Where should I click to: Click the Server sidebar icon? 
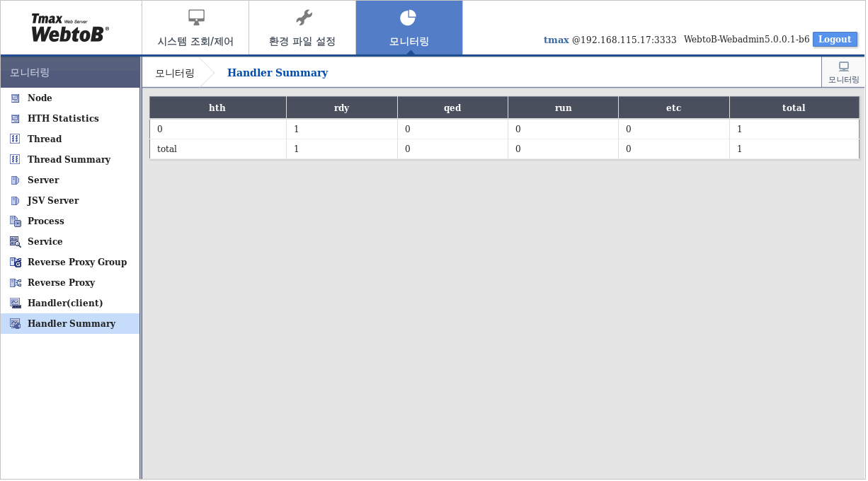(x=15, y=180)
